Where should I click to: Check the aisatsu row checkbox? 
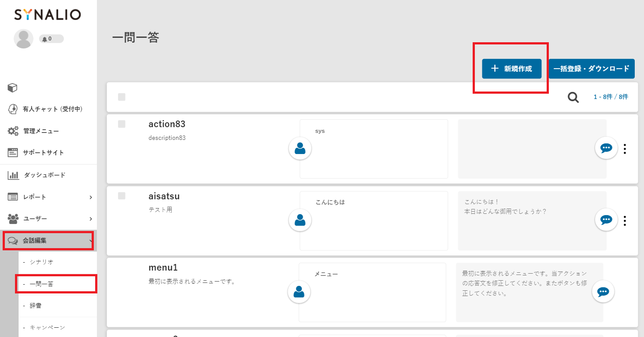pyautogui.click(x=122, y=196)
